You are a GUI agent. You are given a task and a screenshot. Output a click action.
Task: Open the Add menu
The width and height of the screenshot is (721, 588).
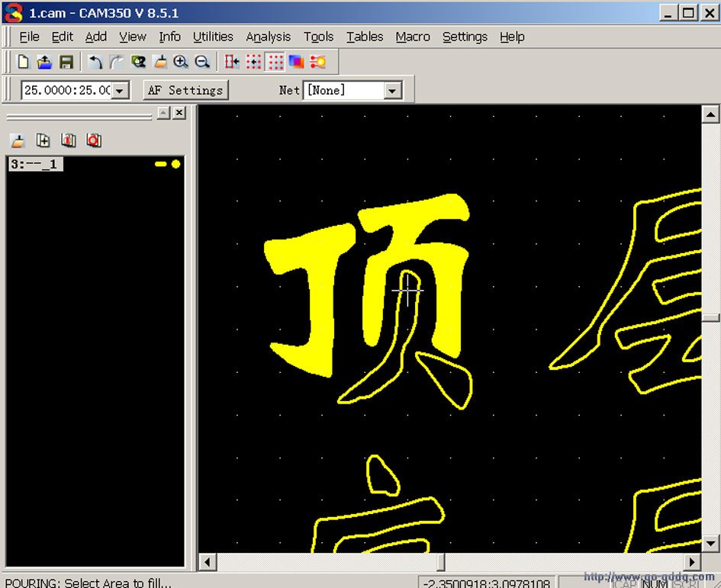point(95,37)
